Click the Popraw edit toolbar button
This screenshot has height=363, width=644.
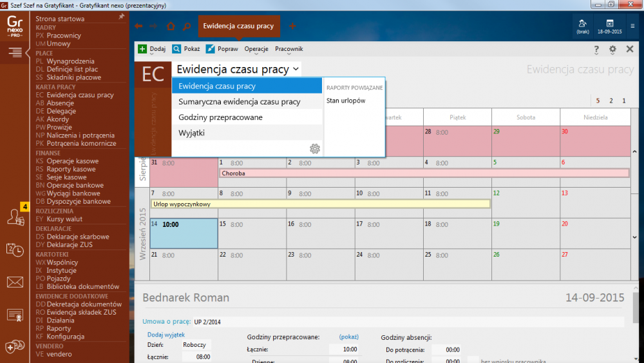click(x=222, y=49)
